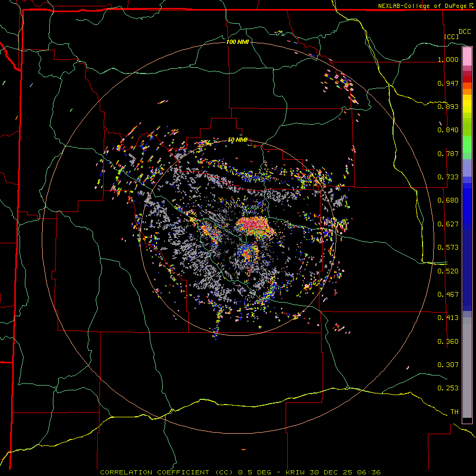
Task: Click the 0.360 color scale label
Action: pos(448,342)
